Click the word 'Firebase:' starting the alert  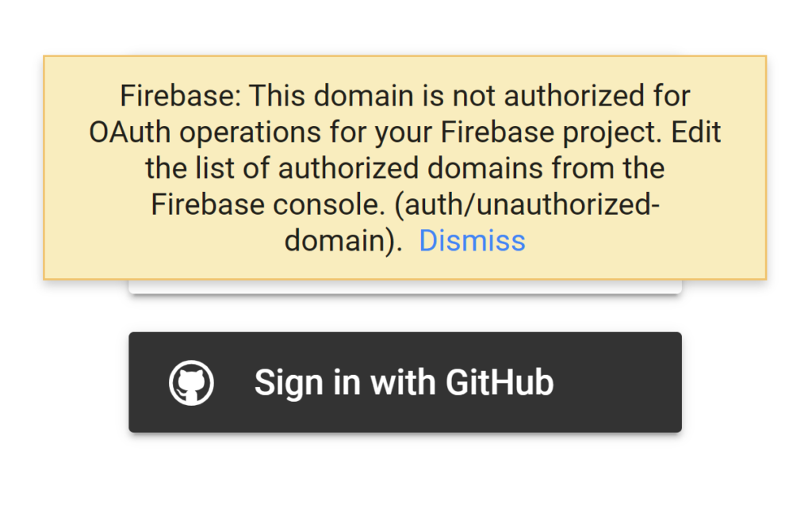tap(181, 96)
